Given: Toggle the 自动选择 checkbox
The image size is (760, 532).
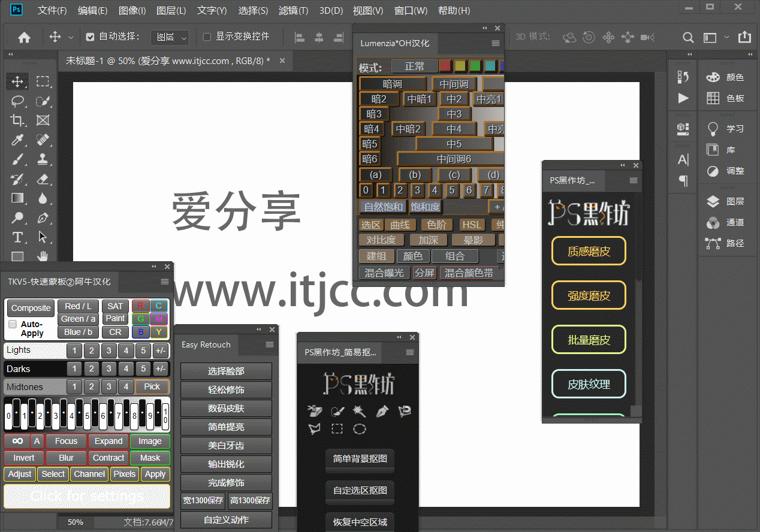Looking at the screenshot, I should pos(90,37).
